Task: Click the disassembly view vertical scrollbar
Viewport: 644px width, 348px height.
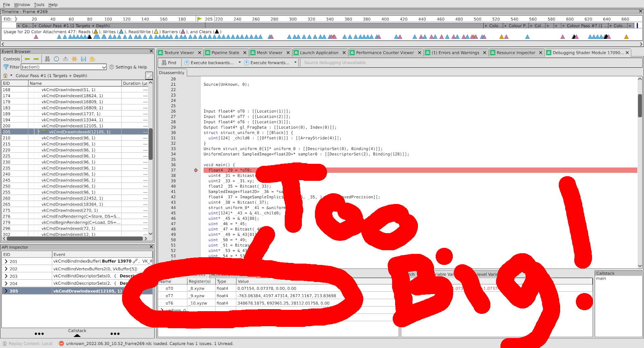Action: tap(640, 106)
